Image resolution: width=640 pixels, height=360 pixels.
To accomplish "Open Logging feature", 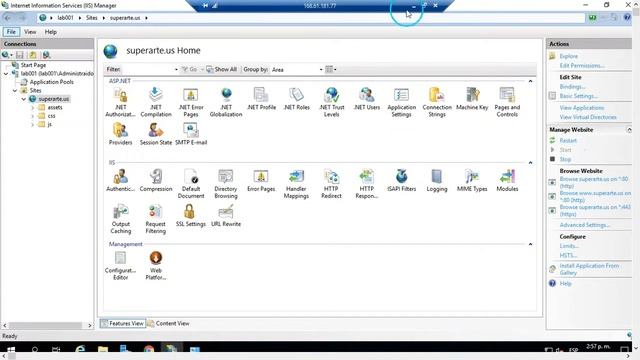I will point(437,180).
